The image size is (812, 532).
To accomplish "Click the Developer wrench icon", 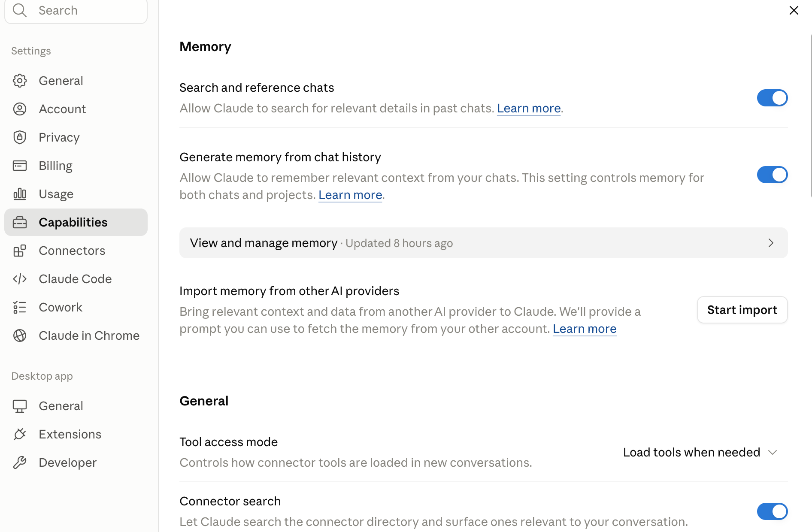I will (x=20, y=462).
